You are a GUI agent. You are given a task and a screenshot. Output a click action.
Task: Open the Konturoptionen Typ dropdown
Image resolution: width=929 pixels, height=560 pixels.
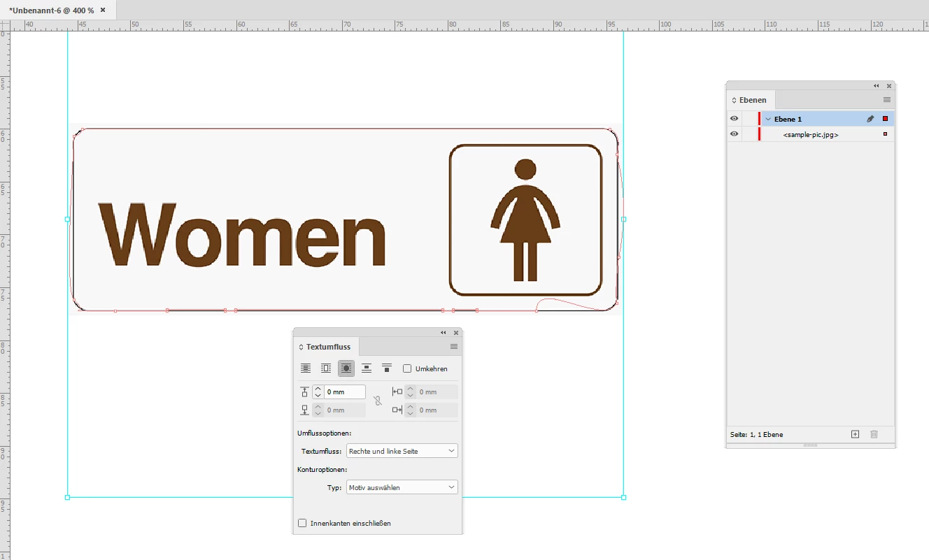click(x=402, y=487)
